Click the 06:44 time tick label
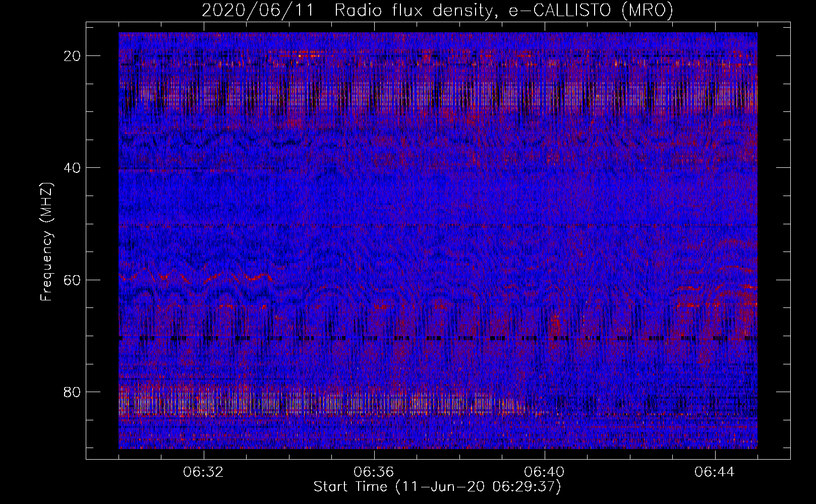 (x=715, y=472)
